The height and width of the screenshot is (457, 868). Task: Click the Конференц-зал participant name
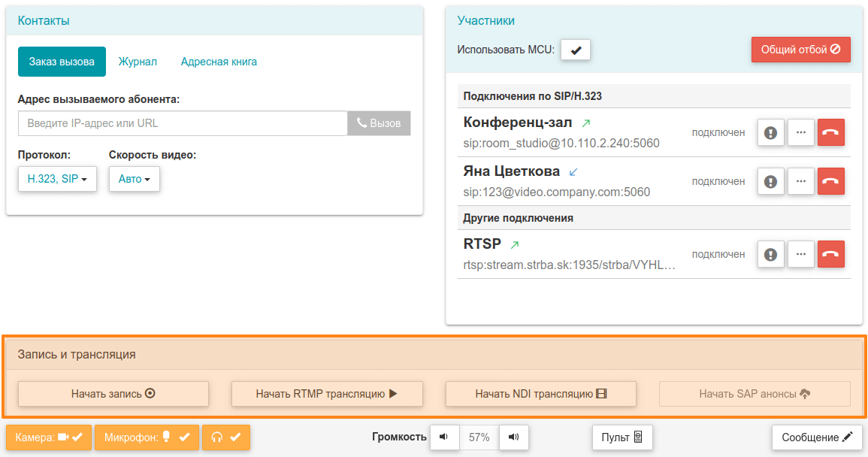517,123
